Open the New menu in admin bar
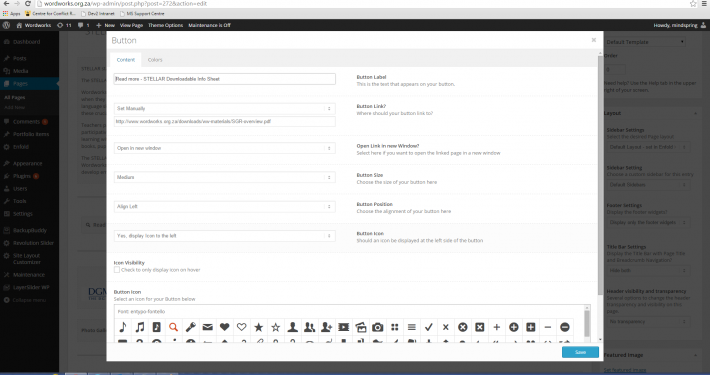Image resolution: width=710 pixels, height=375 pixels. 106,25
